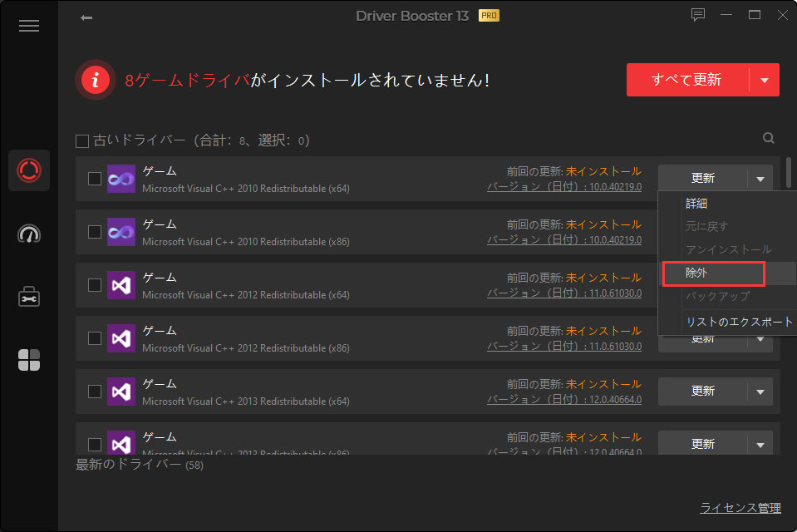Click the PRO badge next to title

(489, 16)
